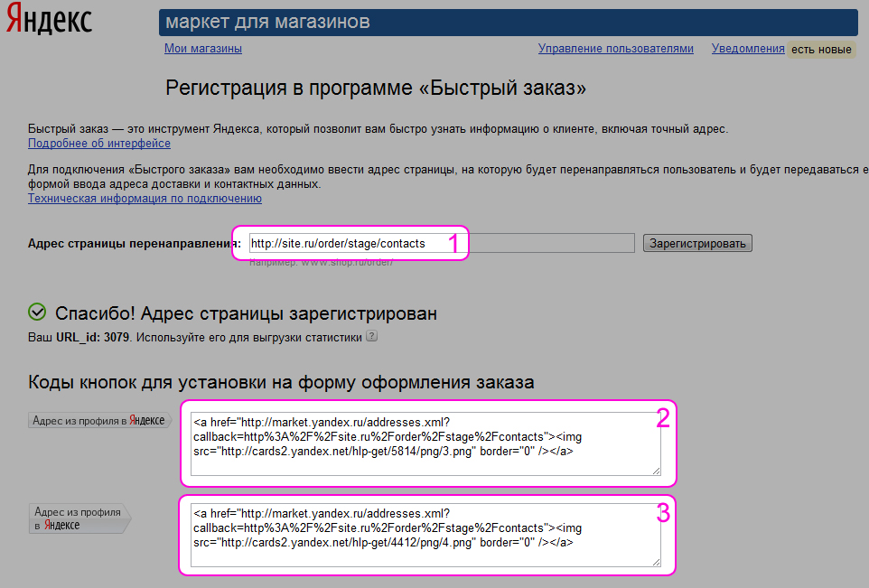869x588 pixels.
Task: Open Управление пользователями link
Action: click(616, 49)
